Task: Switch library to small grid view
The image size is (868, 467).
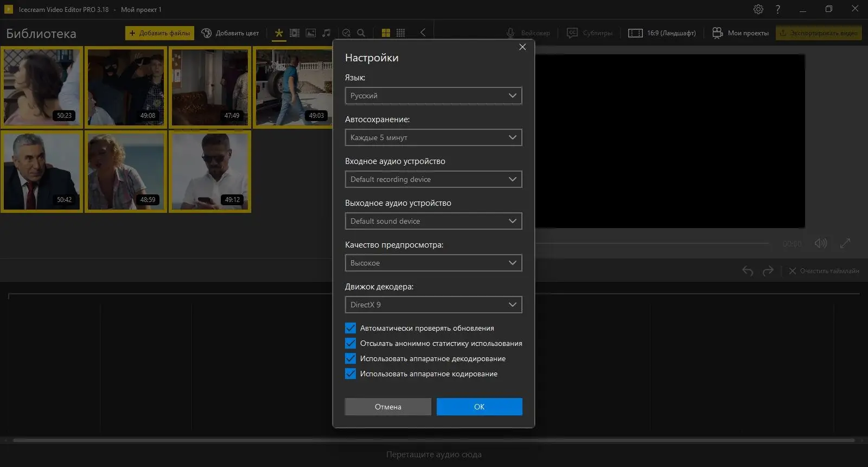Action: (401, 33)
